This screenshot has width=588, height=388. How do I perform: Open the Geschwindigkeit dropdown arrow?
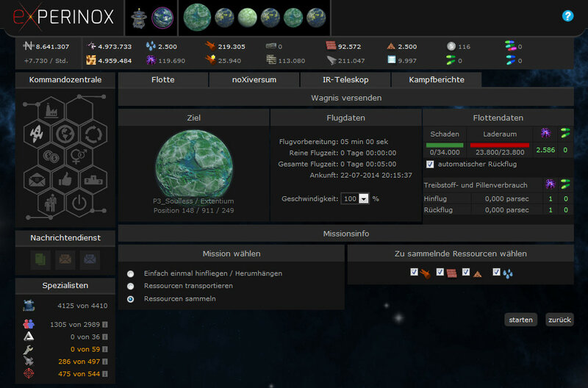[x=364, y=199]
